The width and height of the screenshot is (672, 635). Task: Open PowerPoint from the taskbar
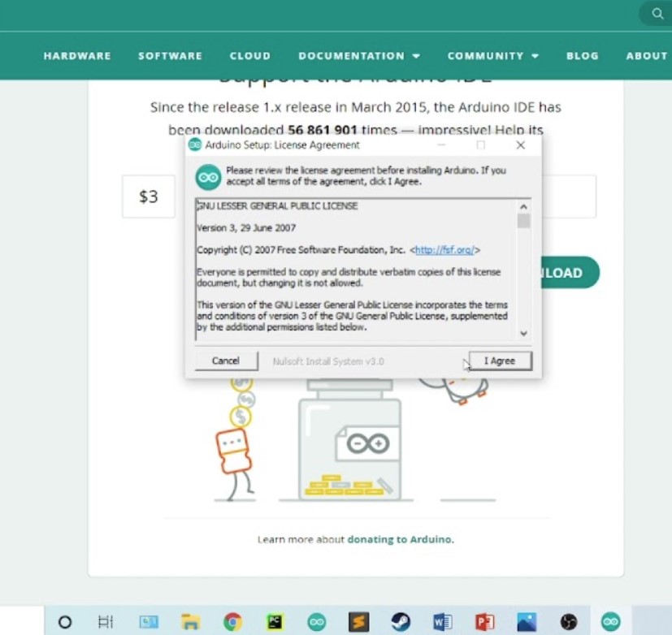pyautogui.click(x=485, y=622)
